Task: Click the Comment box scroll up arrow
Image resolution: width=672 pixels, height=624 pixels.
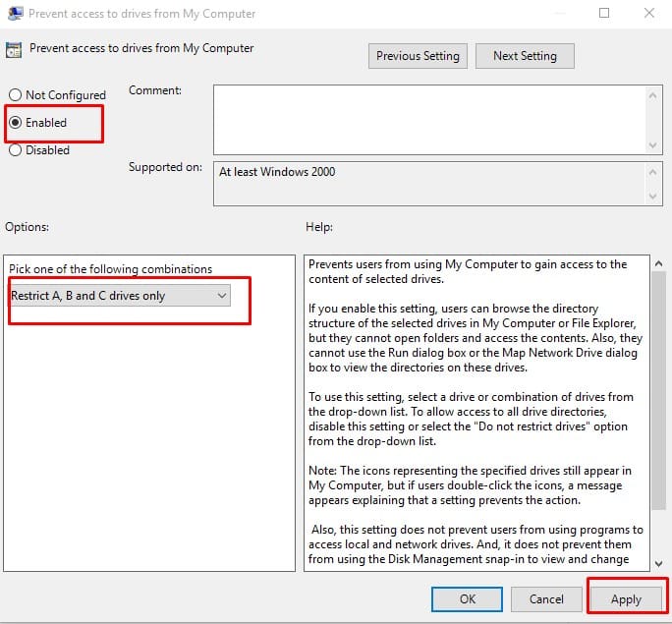Action: point(652,95)
